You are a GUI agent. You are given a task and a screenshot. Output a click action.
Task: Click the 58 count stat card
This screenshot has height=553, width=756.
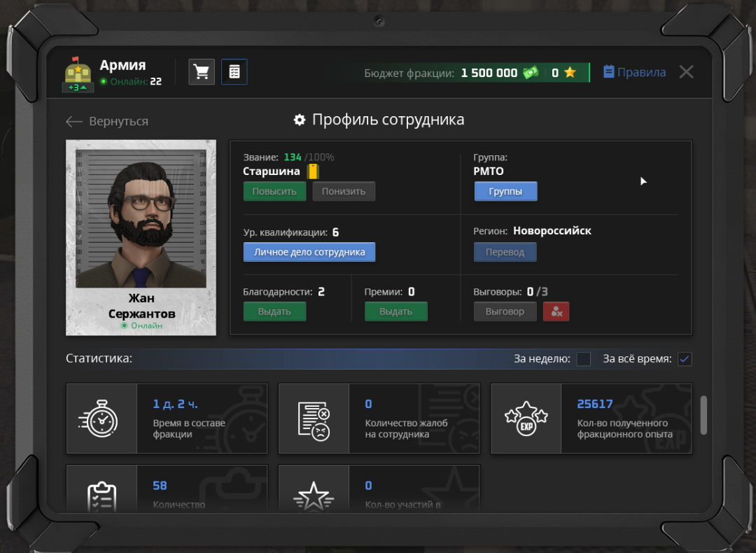167,489
